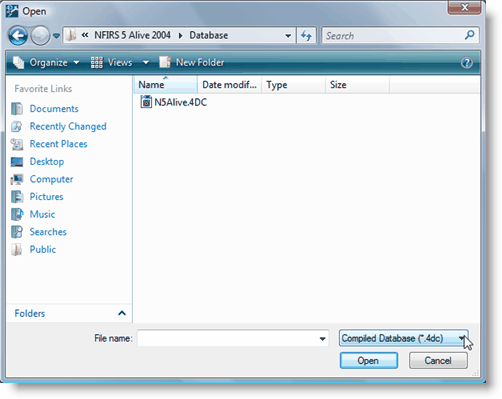Go to Recent Places link

[x=58, y=144]
